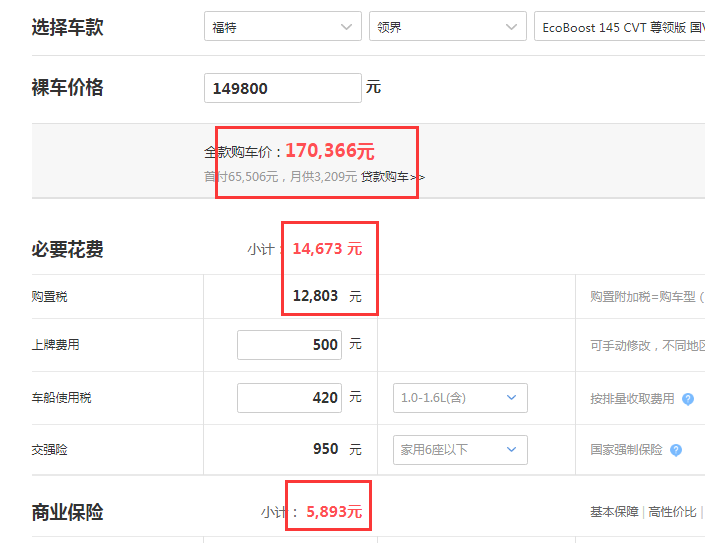
Task: Click the 950 交强险 value
Action: click(x=326, y=449)
